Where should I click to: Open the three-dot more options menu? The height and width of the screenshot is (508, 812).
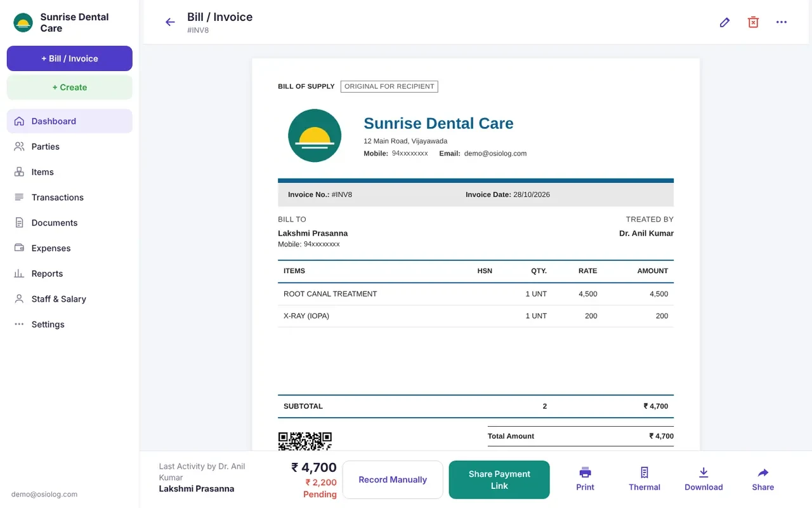click(x=782, y=22)
